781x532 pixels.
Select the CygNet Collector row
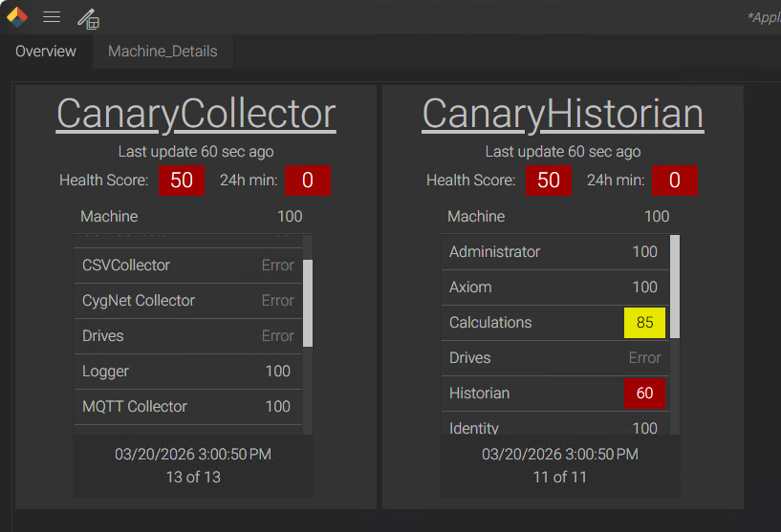click(x=188, y=301)
